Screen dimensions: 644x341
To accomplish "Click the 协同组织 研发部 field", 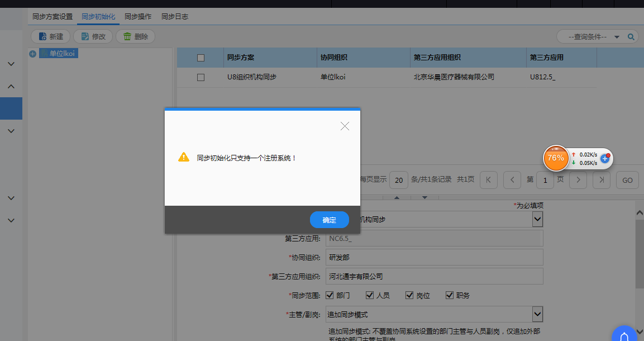I will (434, 257).
